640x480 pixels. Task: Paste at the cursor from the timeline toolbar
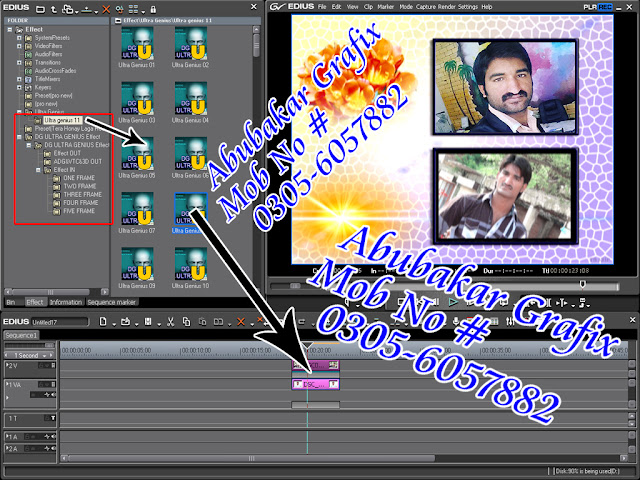click(x=202, y=322)
